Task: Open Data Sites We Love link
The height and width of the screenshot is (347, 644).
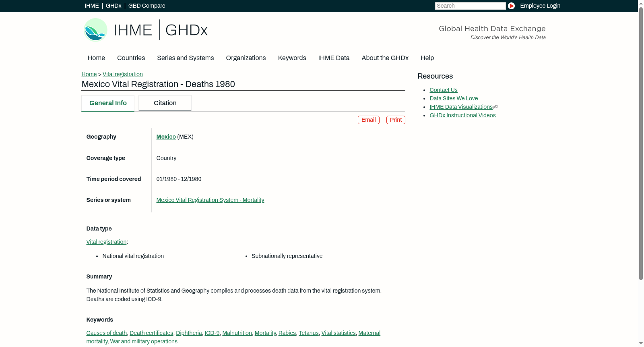Action: [454, 98]
